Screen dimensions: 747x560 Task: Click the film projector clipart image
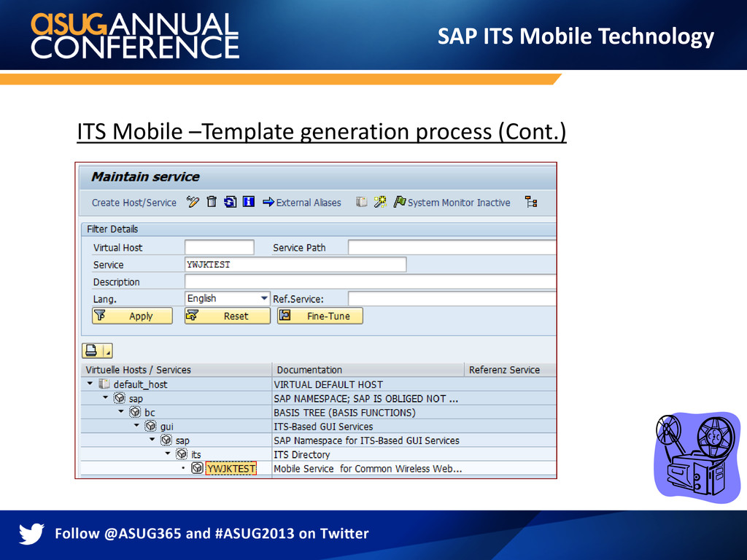point(697,457)
